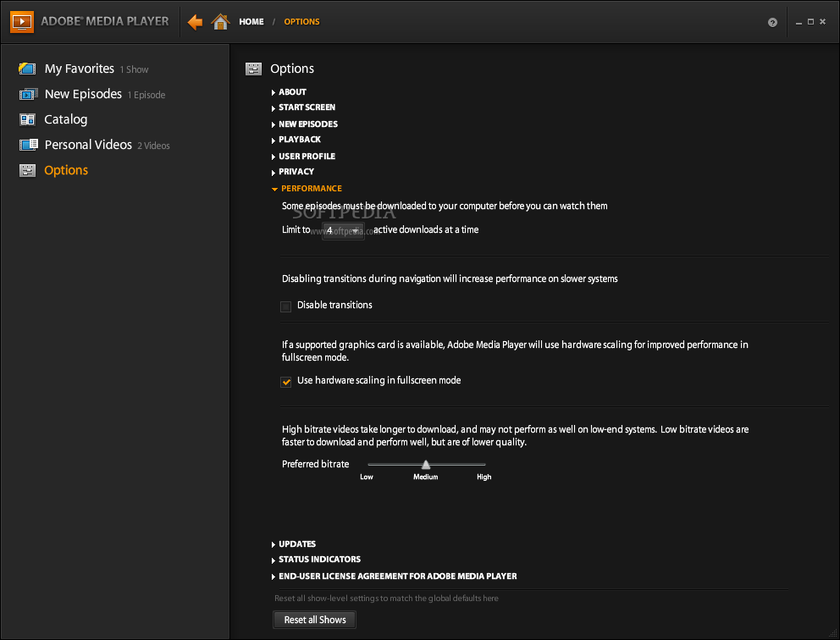Screen dimensions: 840x640
Task: Click the My Favorites folder icon
Action: [27, 69]
